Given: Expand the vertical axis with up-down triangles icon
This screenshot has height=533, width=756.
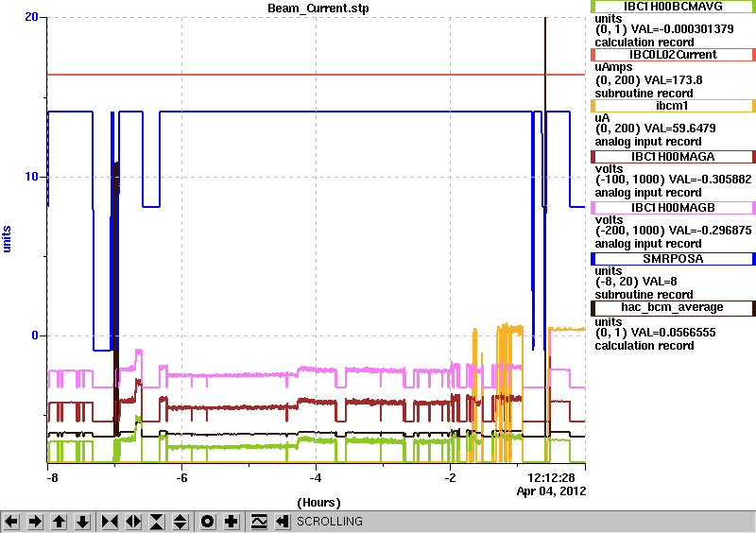Looking at the screenshot, I should [x=180, y=522].
